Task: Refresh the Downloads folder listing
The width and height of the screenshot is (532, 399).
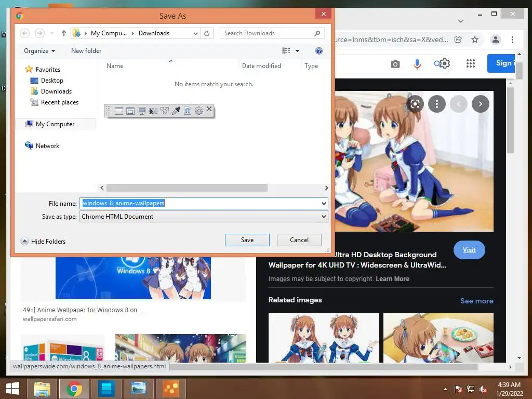Action: [x=207, y=33]
